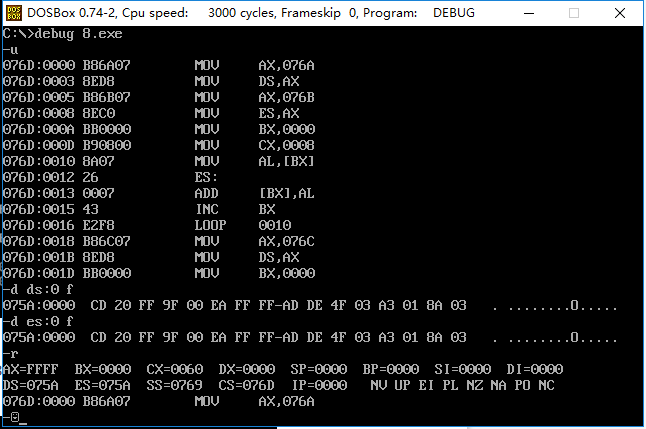
Task: Maximize the DOSBox window
Action: (574, 13)
